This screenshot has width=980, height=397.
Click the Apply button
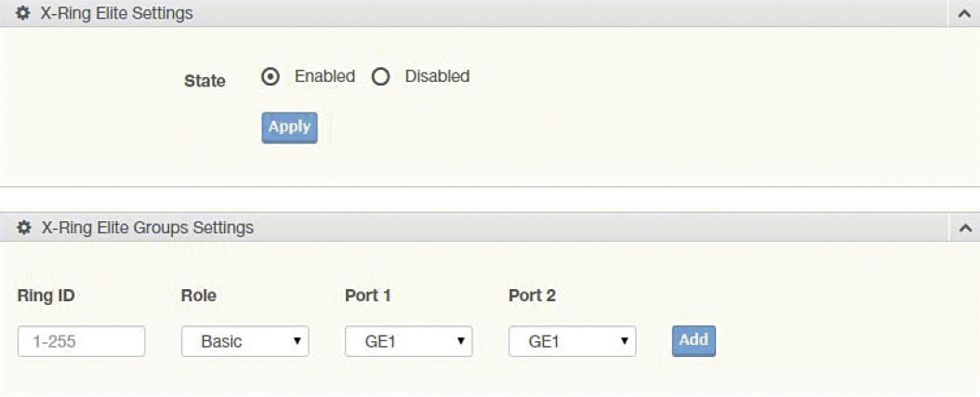(289, 127)
